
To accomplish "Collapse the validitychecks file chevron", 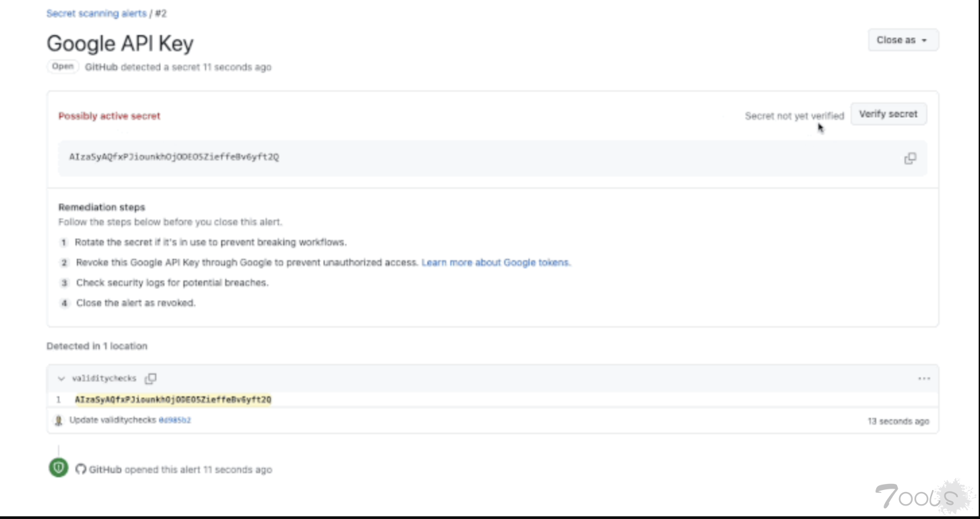I will click(x=61, y=379).
